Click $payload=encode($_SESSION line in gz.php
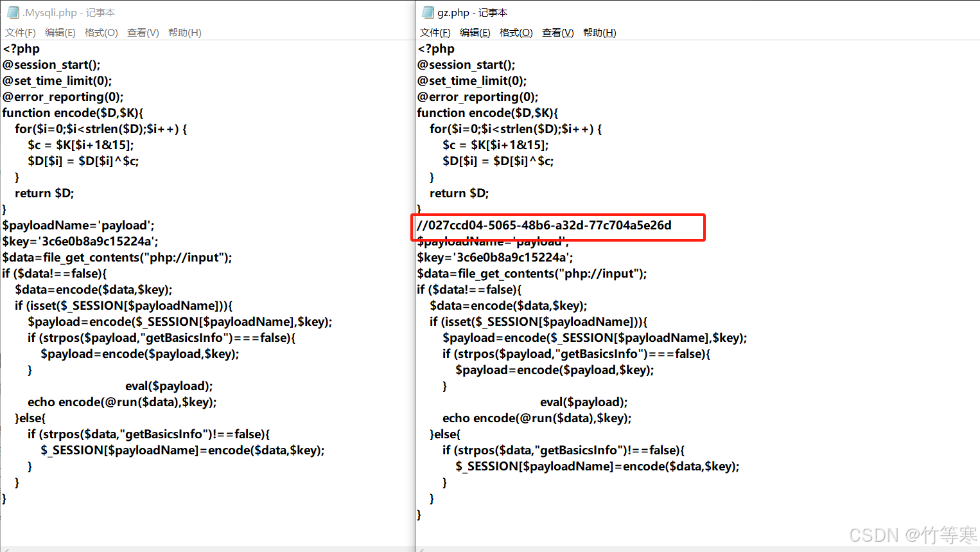This screenshot has width=980, height=552. coord(595,338)
